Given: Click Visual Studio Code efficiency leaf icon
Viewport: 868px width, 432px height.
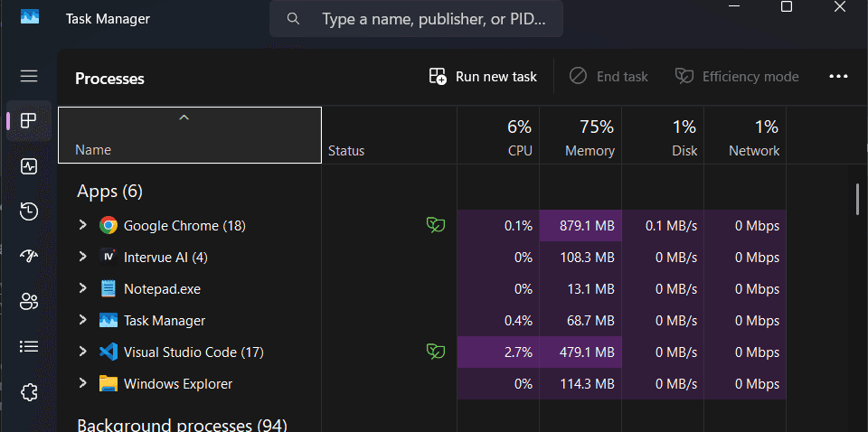Looking at the screenshot, I should click(x=436, y=352).
